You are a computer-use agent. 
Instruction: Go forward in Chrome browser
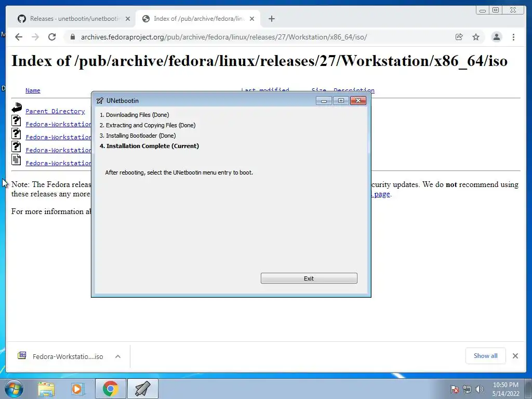point(35,37)
